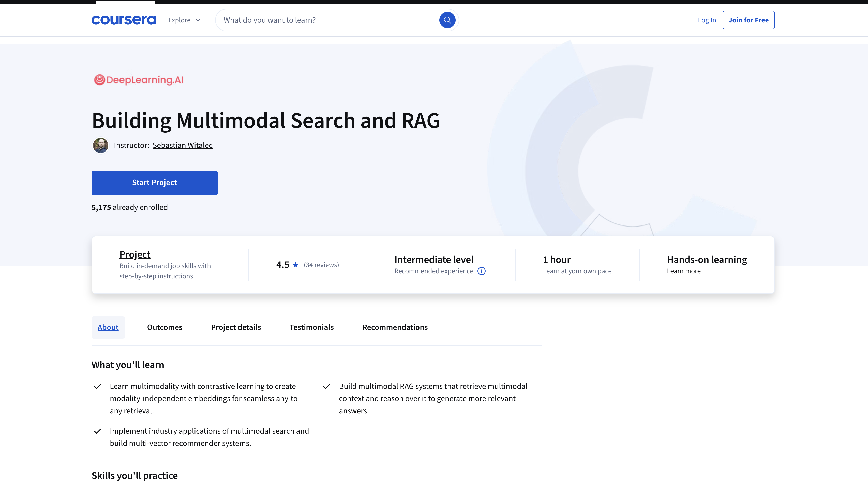This screenshot has height=482, width=868.
Task: Click the 34 reviews text
Action: (321, 265)
